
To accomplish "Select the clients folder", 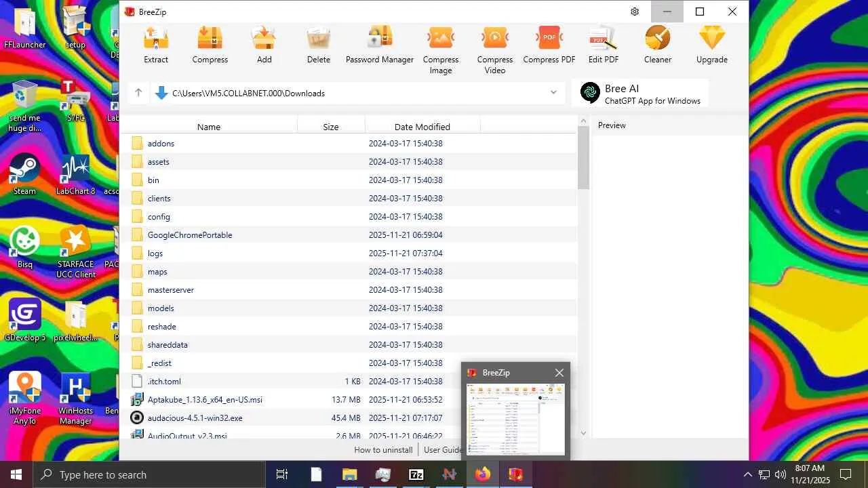I will click(349, 199).
